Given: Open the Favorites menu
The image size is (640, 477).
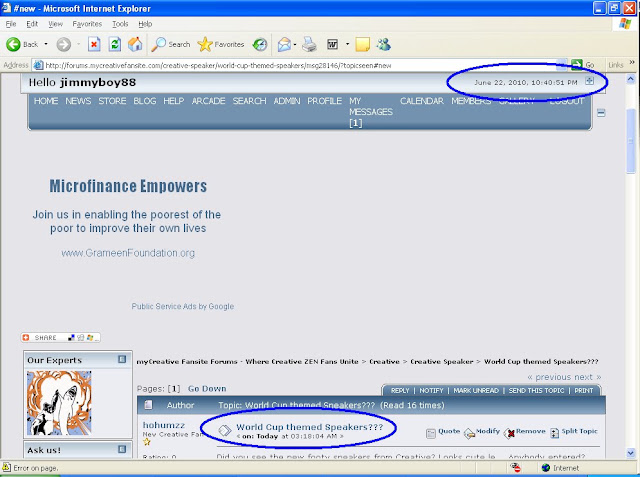Looking at the screenshot, I should (x=87, y=24).
